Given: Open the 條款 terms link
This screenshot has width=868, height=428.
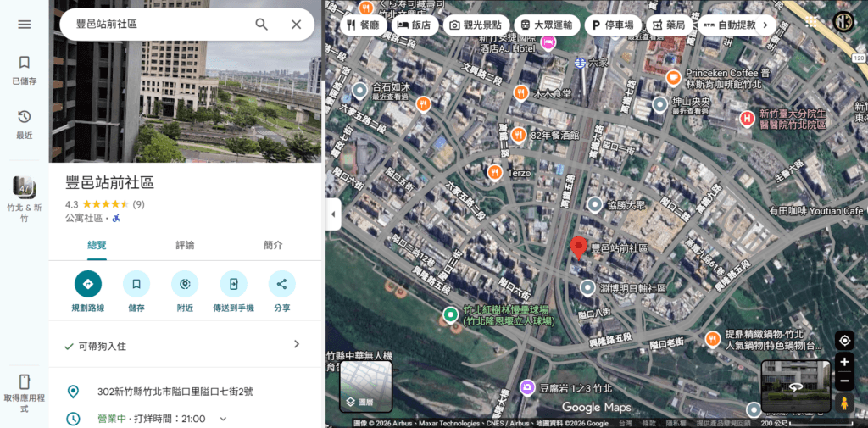Looking at the screenshot, I should 649,424.
